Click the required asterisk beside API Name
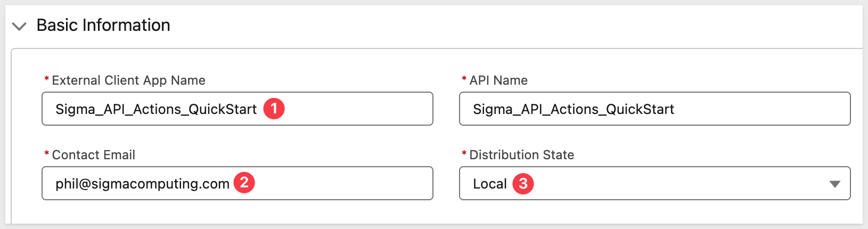This screenshot has width=868, height=229. click(464, 79)
